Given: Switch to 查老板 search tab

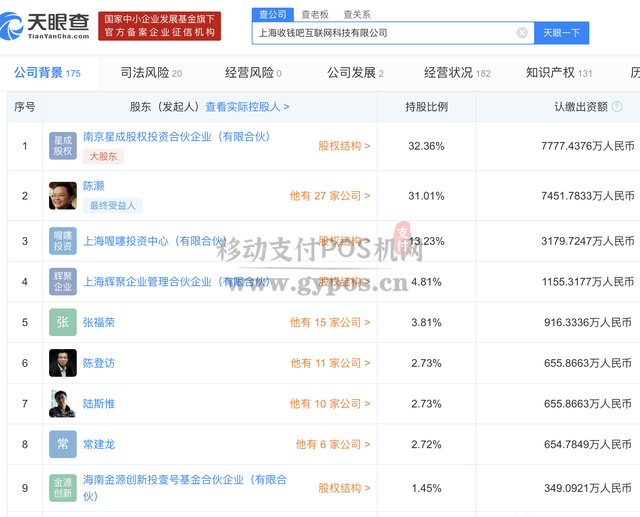Looking at the screenshot, I should (315, 15).
